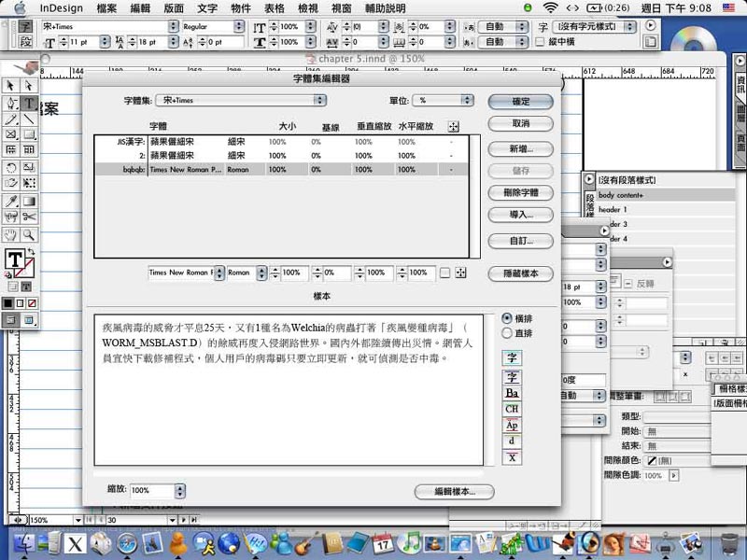Viewport: 747px width, 560px height.
Task: Select the Type tool in the toolbox
Action: tap(29, 103)
